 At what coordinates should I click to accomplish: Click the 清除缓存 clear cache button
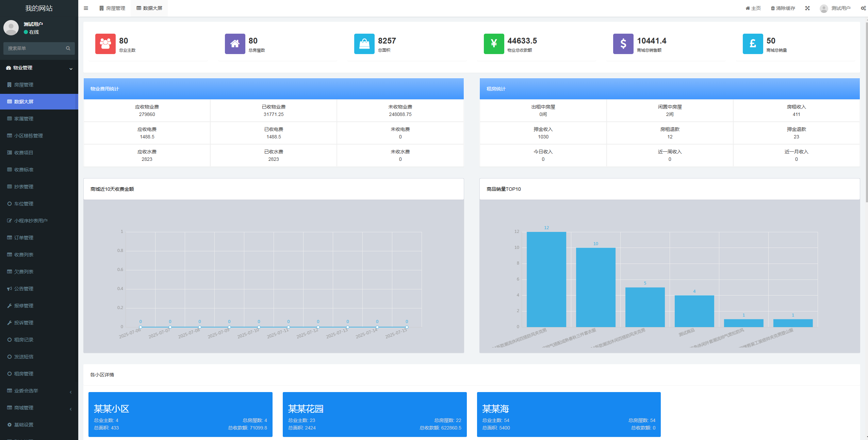[783, 8]
